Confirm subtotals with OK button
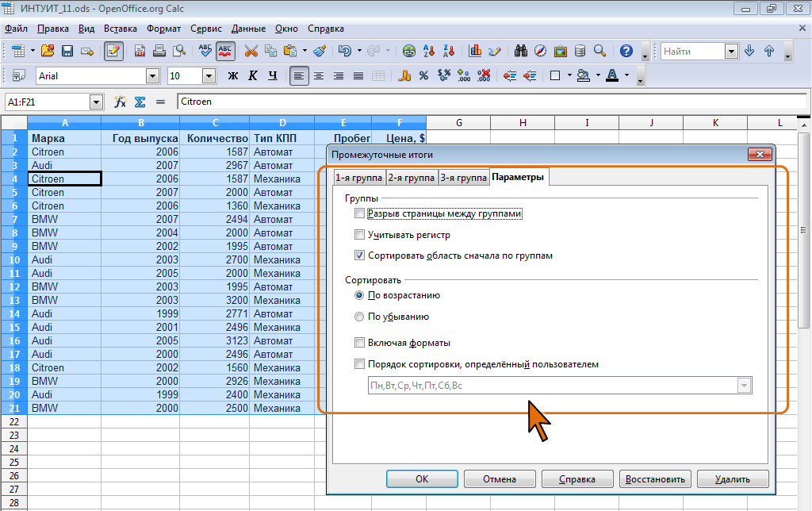The width and height of the screenshot is (812, 511). point(422,479)
